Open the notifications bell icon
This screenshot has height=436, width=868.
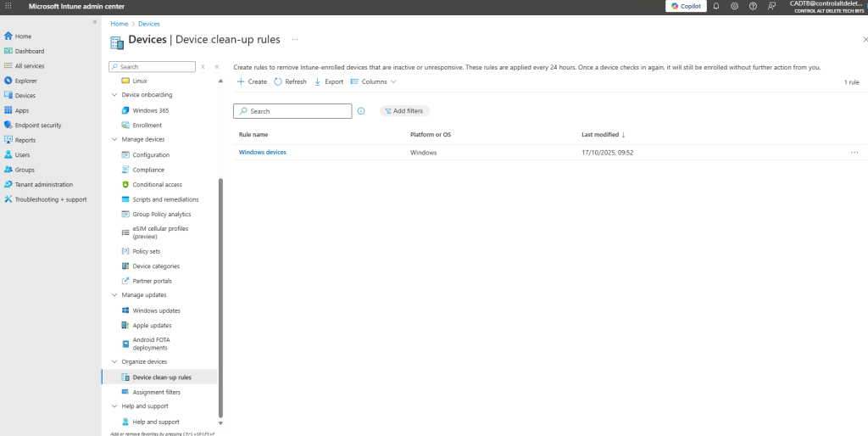pyautogui.click(x=715, y=6)
